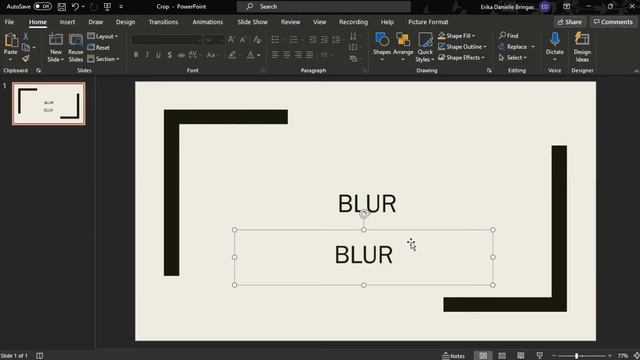Open the Select dropdown
This screenshot has height=360, width=640.
point(513,58)
